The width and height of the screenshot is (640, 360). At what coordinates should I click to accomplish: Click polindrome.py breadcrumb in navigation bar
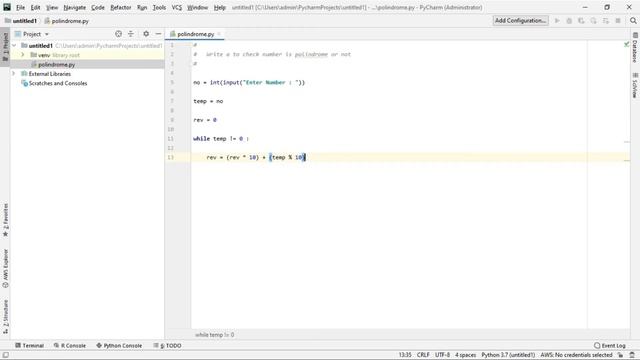coord(67,21)
